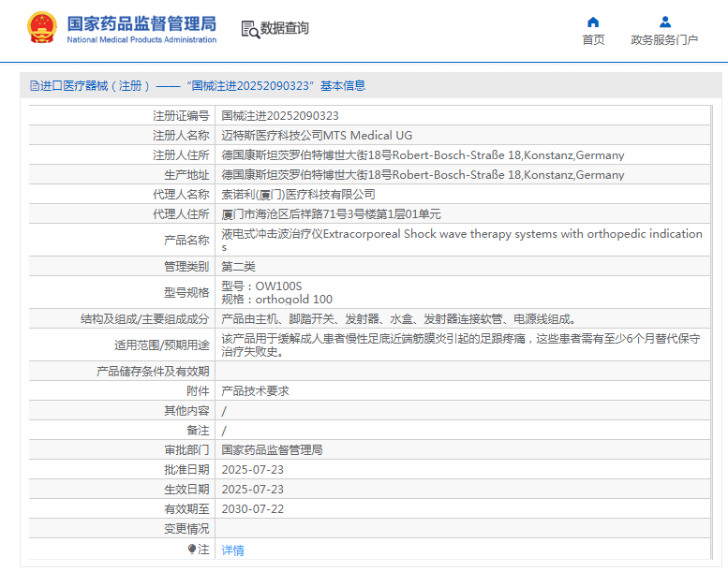Select 有效期至 value 2030-07-22
The height and width of the screenshot is (572, 728).
click(x=253, y=509)
